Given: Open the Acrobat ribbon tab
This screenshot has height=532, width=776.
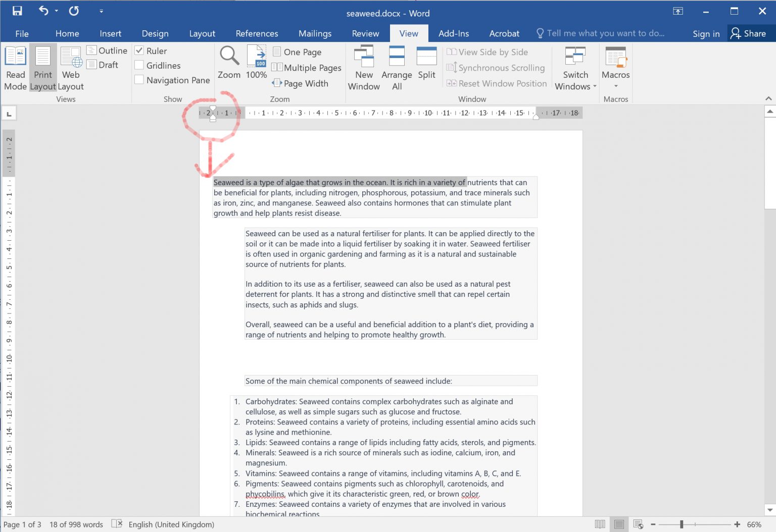Looking at the screenshot, I should pyautogui.click(x=504, y=33).
